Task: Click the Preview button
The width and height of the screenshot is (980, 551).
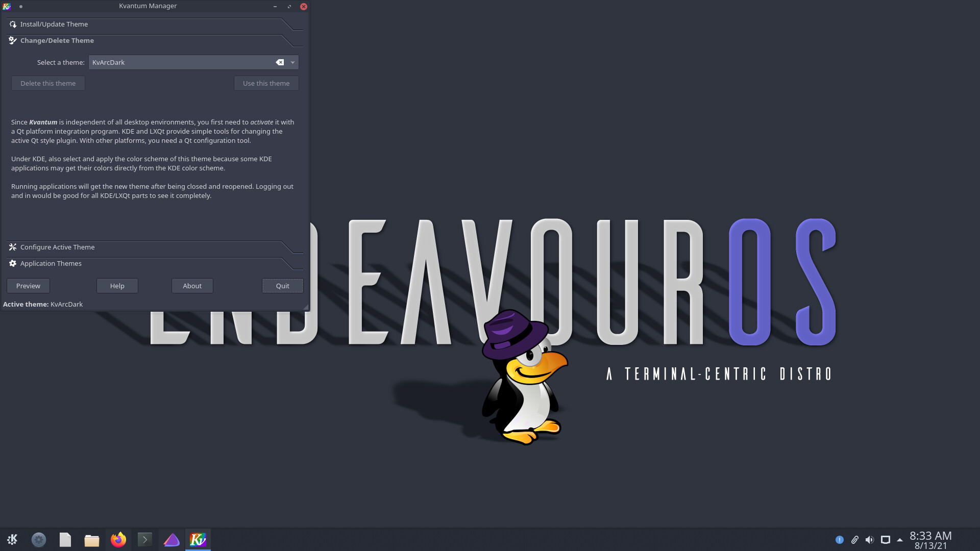Action: pos(28,286)
